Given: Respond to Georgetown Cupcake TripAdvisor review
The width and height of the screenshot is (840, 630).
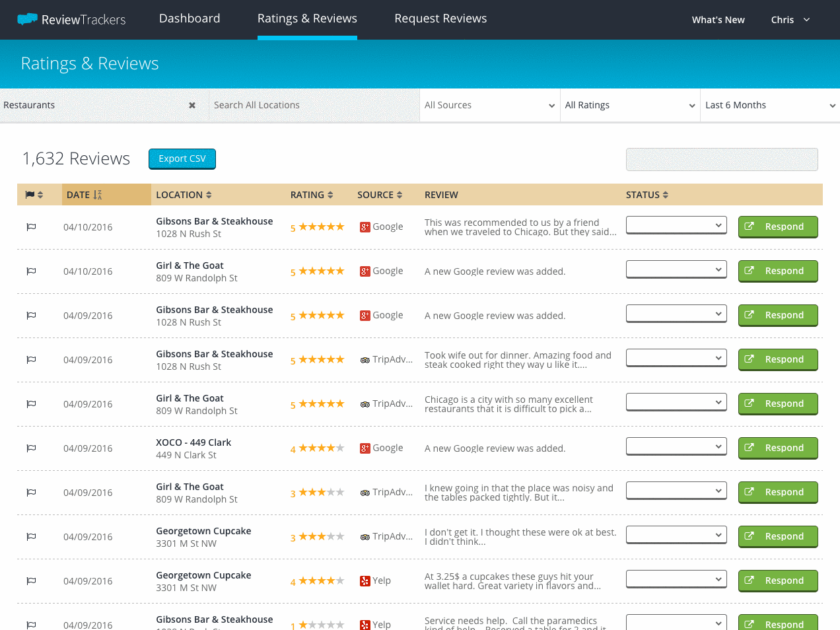Looking at the screenshot, I should pyautogui.click(x=778, y=536).
